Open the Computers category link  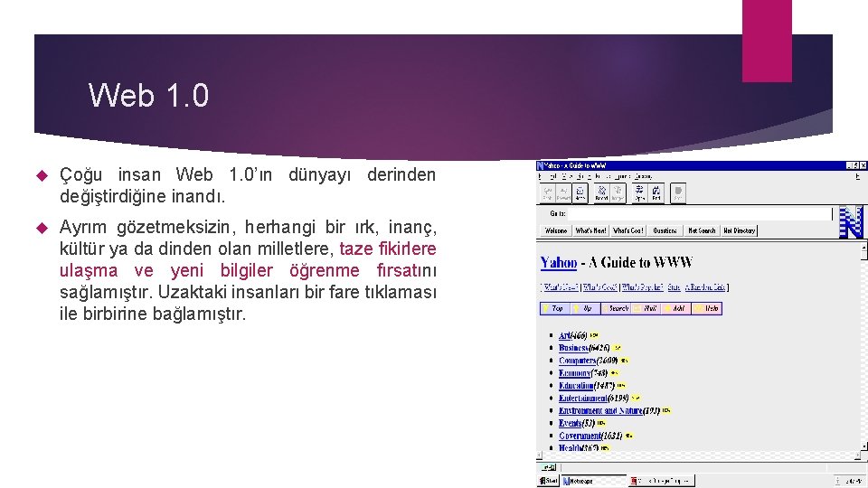click(x=577, y=361)
